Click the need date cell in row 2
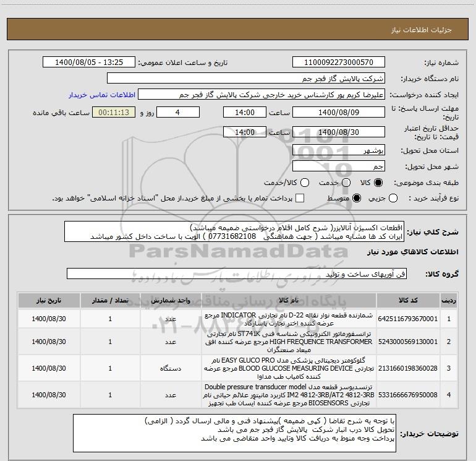Image resolution: width=476 pixels, height=461 pixels. 49,342
